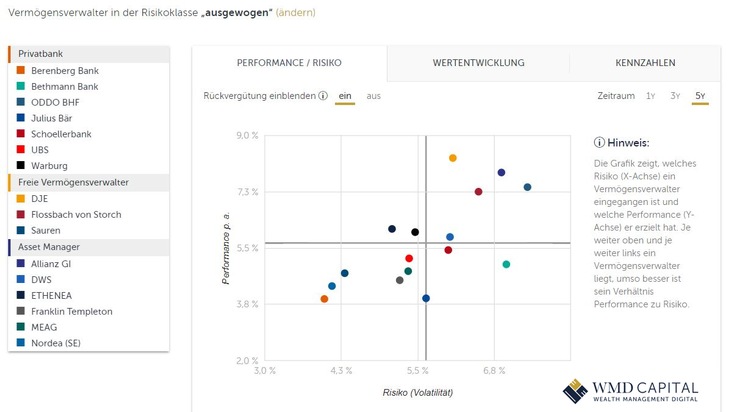730x412 pixels.
Task: Collapse the Freie Vermögensverwalter group header
Action: click(89, 182)
